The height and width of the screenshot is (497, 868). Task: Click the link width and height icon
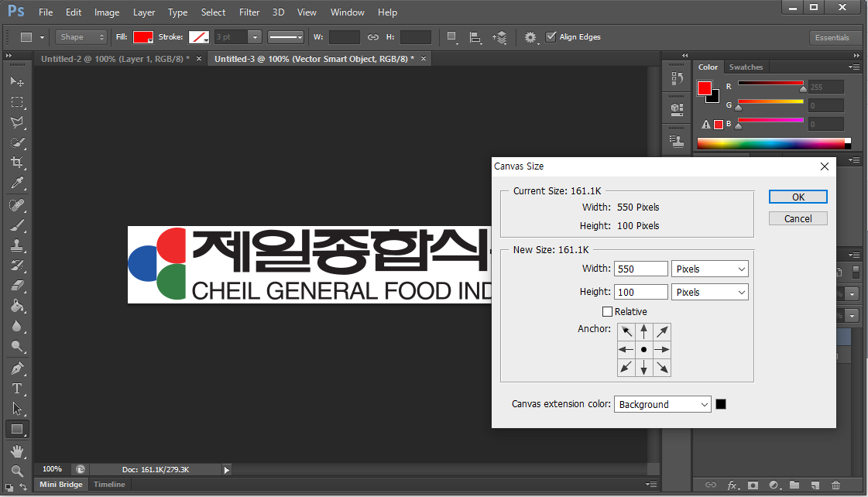[x=373, y=37]
